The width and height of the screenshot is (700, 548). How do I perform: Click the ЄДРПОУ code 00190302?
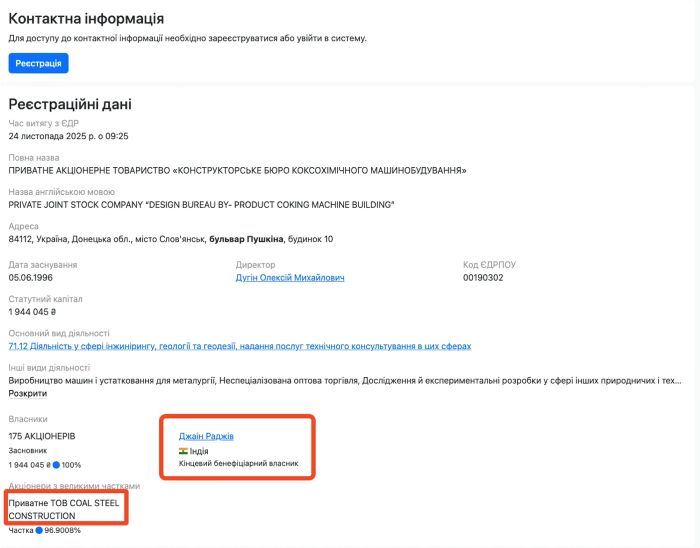tap(486, 278)
